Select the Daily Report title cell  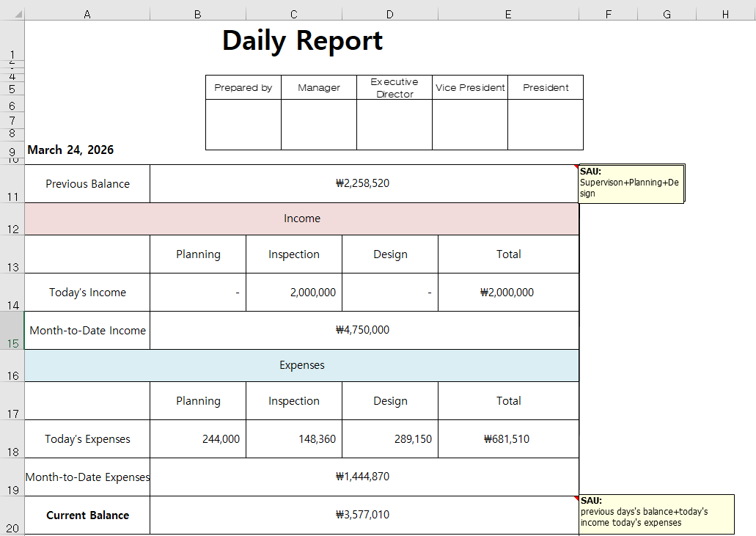click(302, 41)
